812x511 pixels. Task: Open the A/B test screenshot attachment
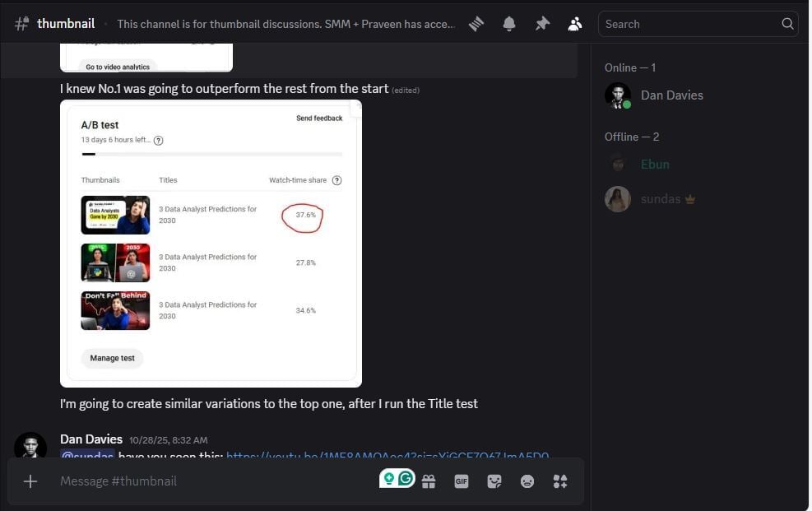click(x=211, y=244)
